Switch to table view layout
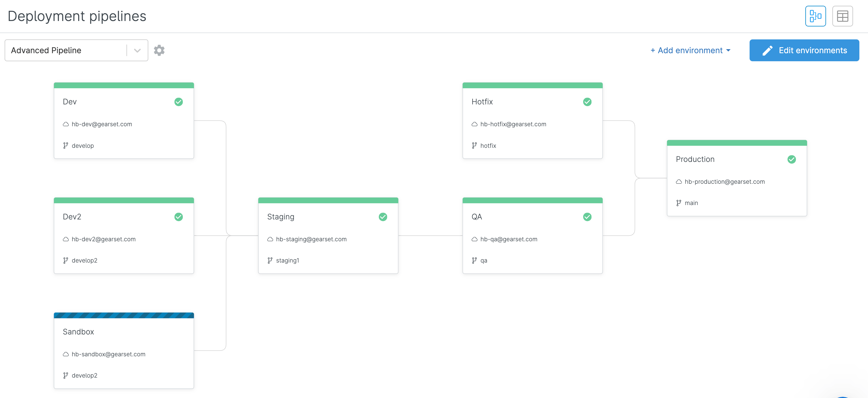 pos(842,16)
